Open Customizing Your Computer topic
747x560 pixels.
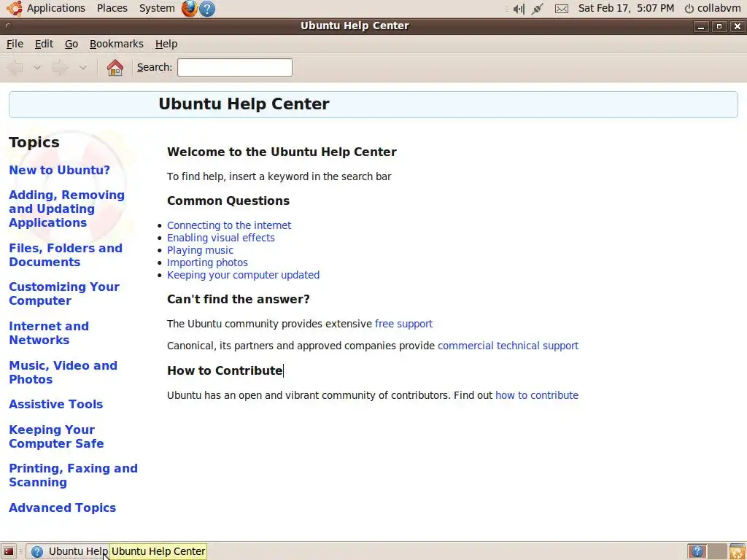(x=64, y=294)
